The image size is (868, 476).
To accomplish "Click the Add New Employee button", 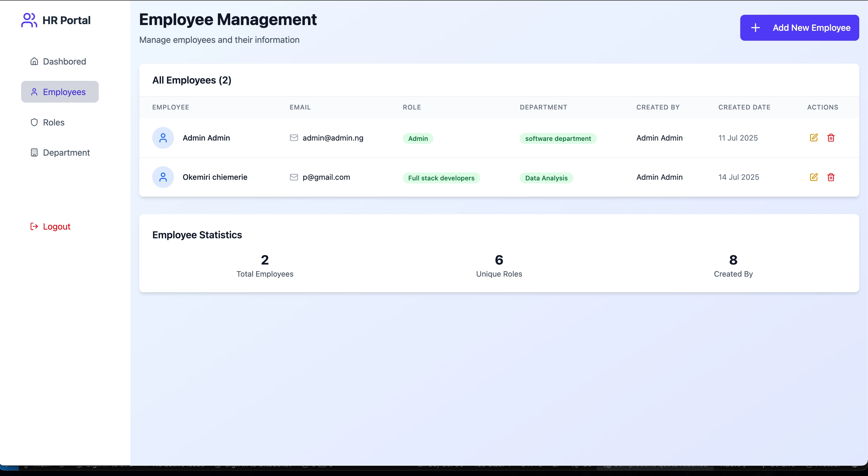I will coord(799,28).
